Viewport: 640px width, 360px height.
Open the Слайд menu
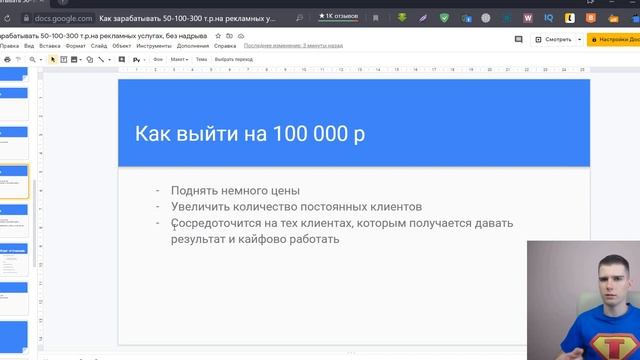click(99, 46)
